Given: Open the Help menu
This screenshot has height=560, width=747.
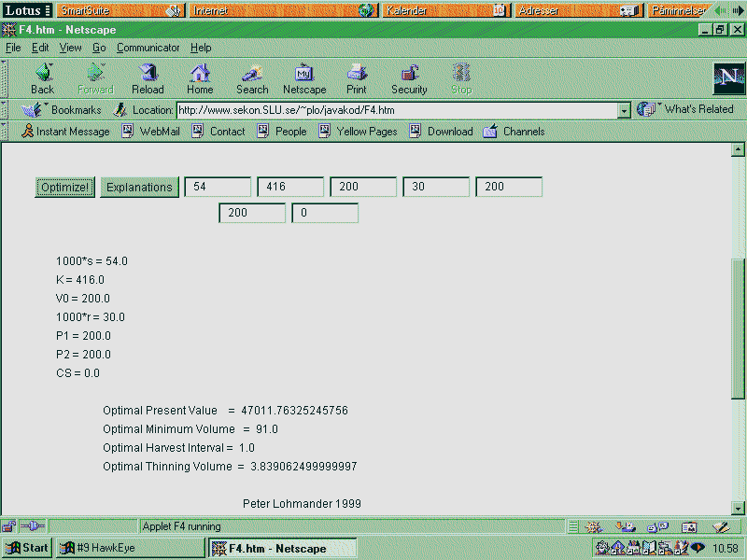Looking at the screenshot, I should tap(201, 48).
